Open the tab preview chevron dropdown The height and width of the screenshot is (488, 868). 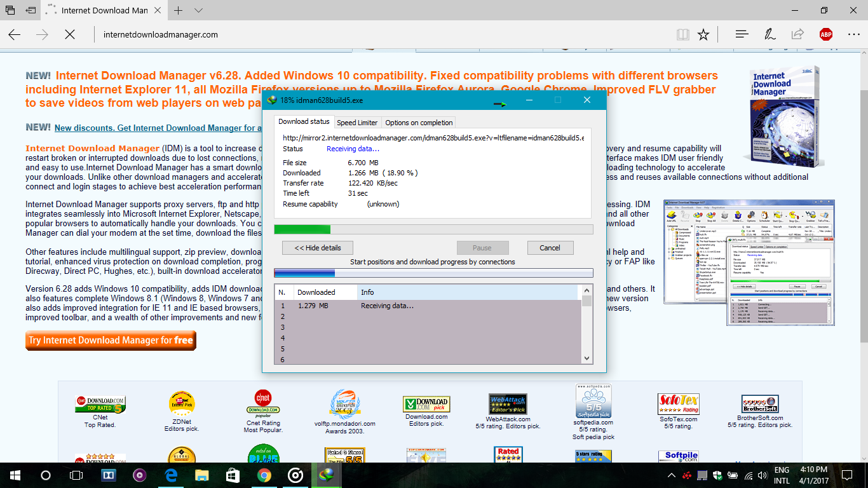click(x=198, y=10)
